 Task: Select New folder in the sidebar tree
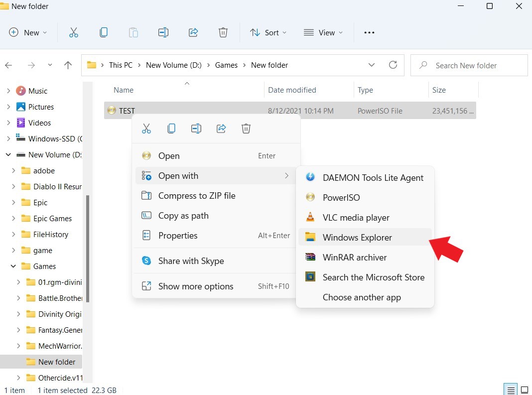click(x=41, y=362)
